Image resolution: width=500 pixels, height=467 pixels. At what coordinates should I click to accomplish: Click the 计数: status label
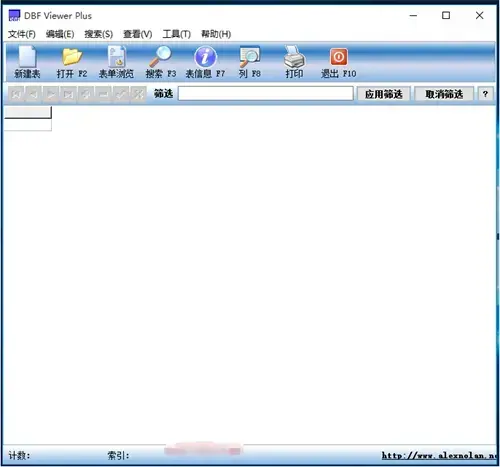click(19, 455)
